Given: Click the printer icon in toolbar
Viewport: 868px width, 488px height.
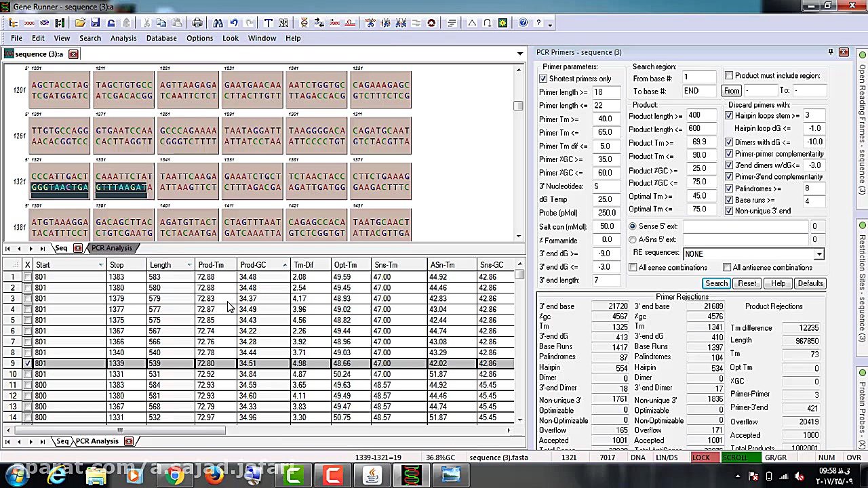Looking at the screenshot, I should [197, 23].
